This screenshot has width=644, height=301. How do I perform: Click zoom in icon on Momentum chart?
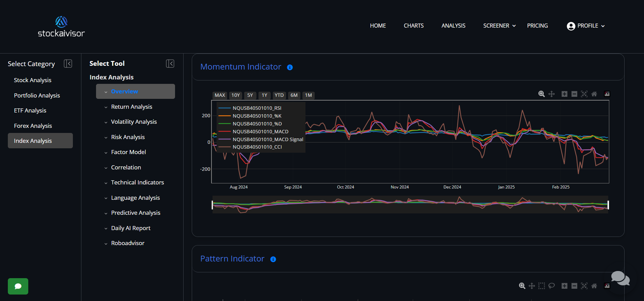click(x=564, y=94)
